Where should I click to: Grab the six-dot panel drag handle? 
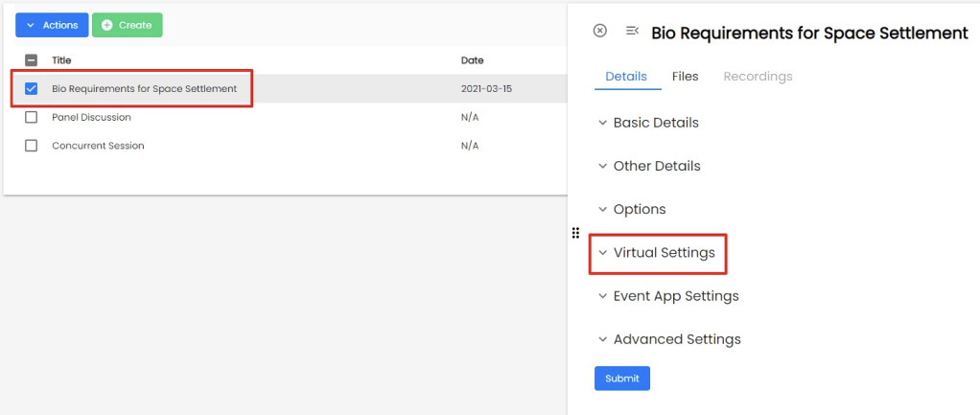click(575, 233)
